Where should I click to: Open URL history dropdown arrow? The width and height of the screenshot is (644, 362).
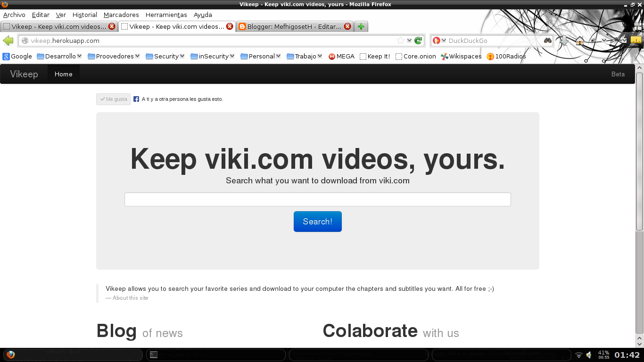point(409,41)
